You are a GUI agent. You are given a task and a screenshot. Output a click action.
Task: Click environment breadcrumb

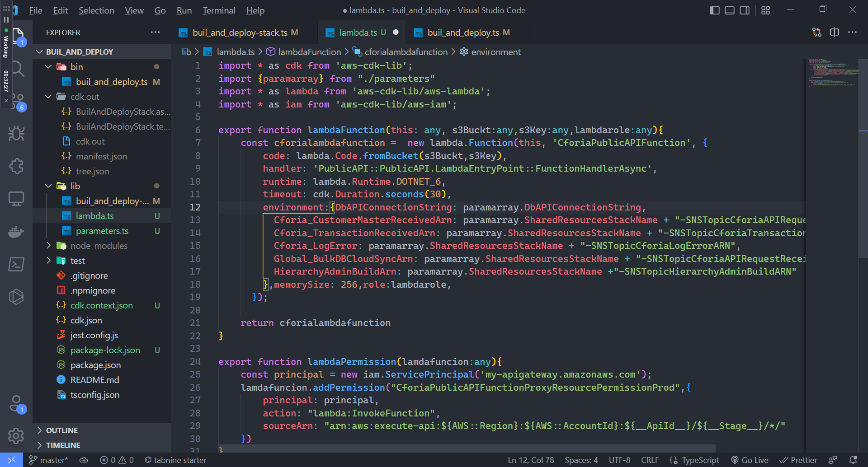tap(491, 52)
